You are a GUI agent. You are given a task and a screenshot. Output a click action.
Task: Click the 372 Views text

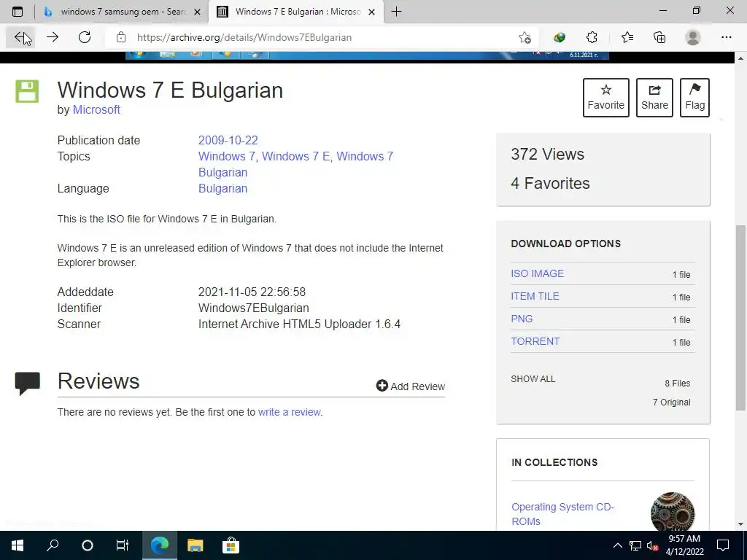click(x=547, y=155)
